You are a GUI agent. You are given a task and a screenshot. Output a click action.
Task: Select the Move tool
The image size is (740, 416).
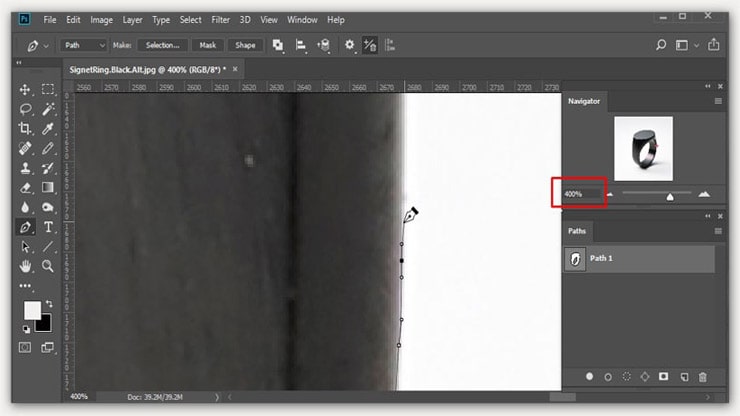click(x=26, y=90)
